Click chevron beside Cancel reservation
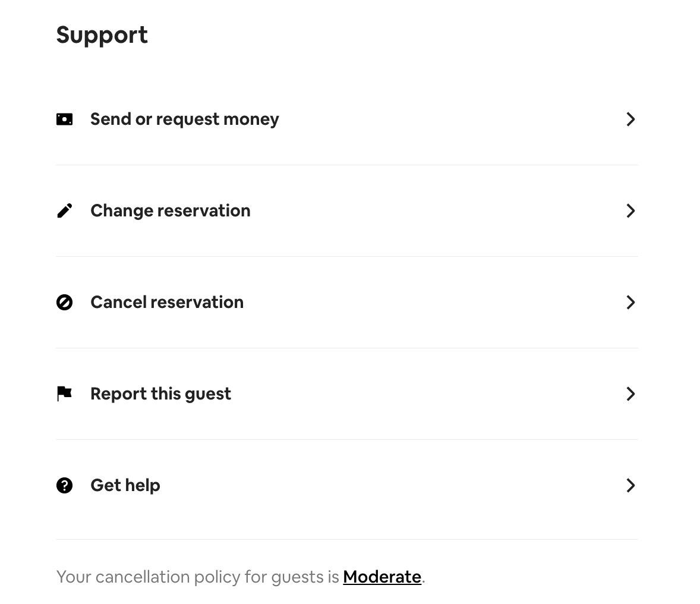 630,303
